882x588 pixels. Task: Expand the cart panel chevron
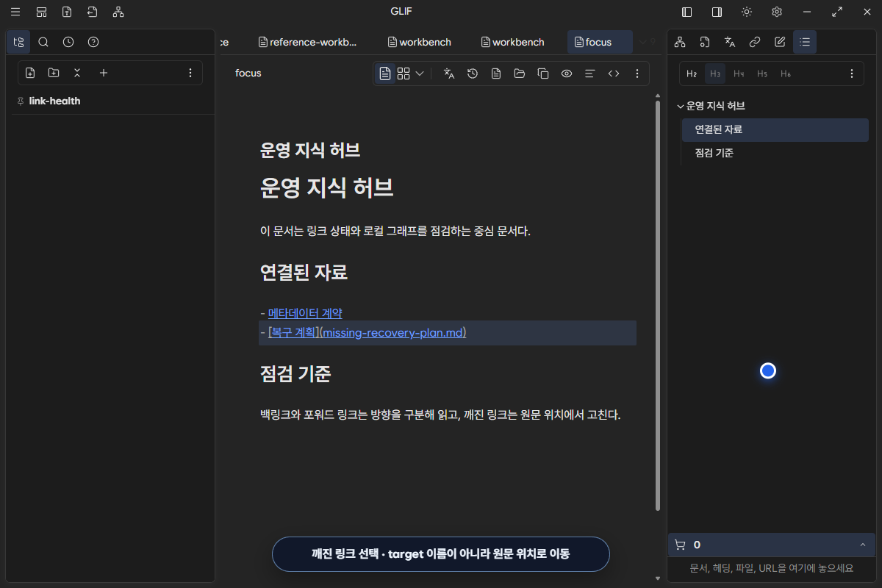tap(862, 545)
